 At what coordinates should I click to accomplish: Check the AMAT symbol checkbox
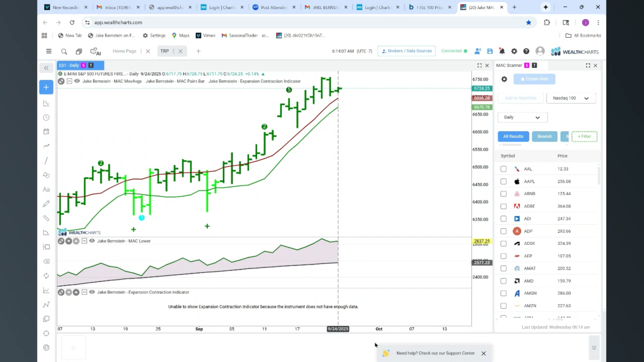[x=503, y=268]
